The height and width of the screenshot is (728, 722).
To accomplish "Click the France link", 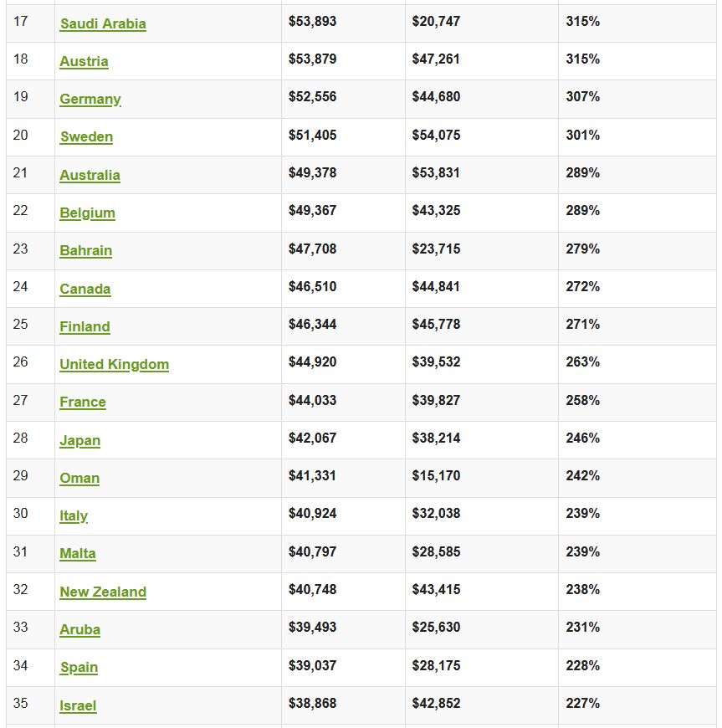I will pyautogui.click(x=83, y=402).
